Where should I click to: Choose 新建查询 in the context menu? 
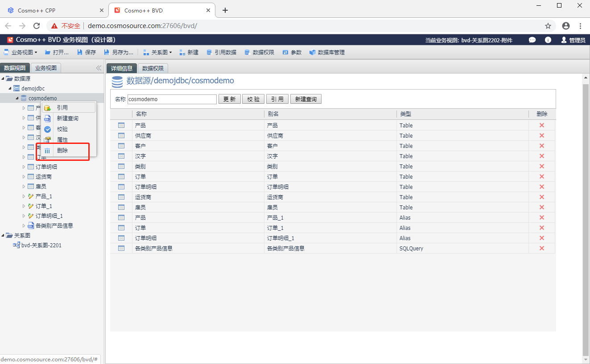tap(69, 118)
